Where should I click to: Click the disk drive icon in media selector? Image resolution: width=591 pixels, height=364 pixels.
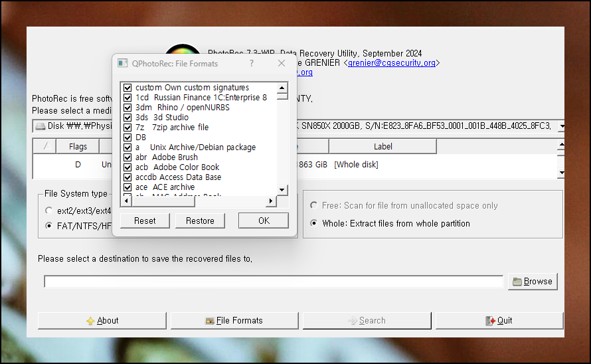(x=41, y=126)
